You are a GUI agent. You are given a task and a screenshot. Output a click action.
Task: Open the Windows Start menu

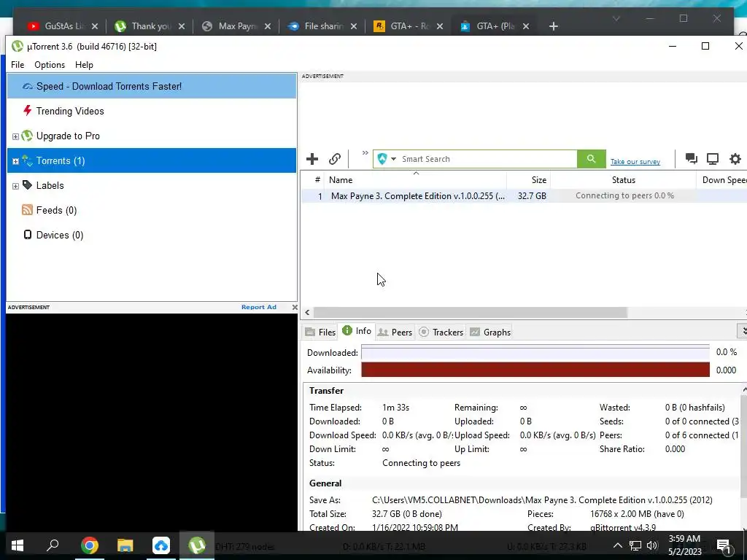18,545
